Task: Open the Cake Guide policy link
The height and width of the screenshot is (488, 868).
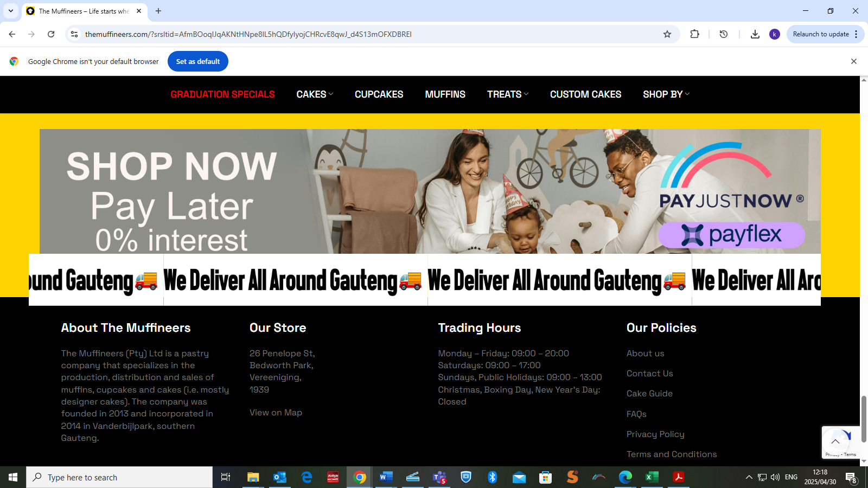Action: pos(649,394)
